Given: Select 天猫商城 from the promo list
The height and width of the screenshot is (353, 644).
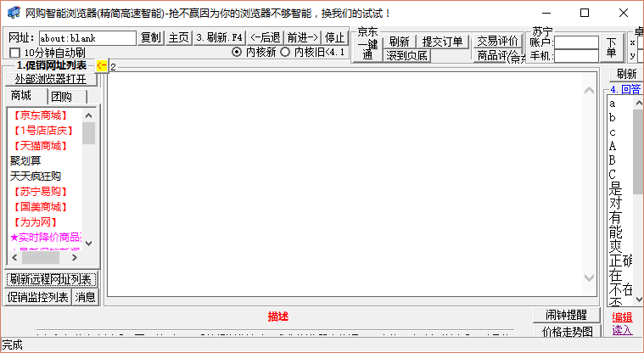Looking at the screenshot, I should (40, 145).
